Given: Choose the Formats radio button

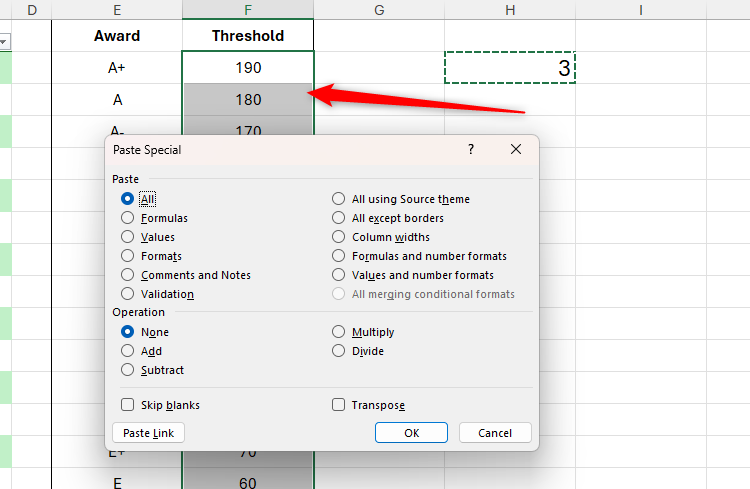Looking at the screenshot, I should point(127,256).
